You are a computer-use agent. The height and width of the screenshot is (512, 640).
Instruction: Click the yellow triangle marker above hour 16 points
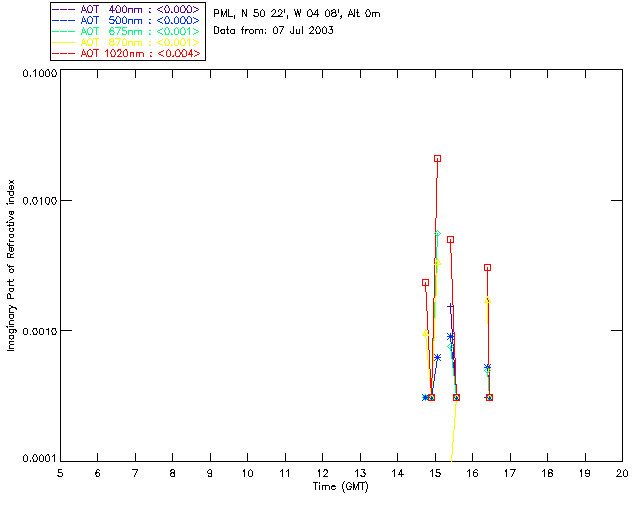click(x=487, y=301)
